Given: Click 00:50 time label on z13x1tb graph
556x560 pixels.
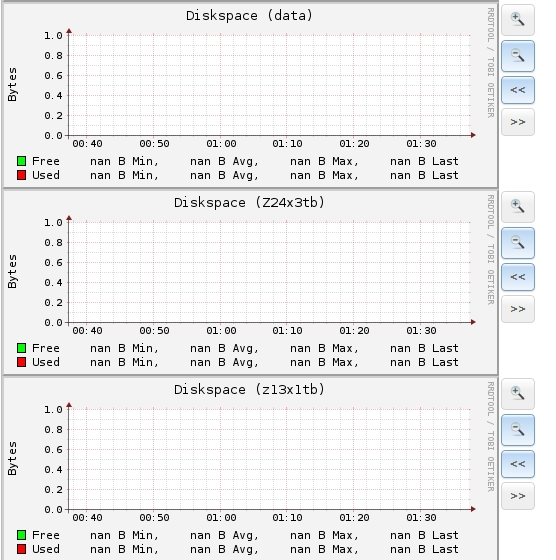Looking at the screenshot, I should 154,518.
